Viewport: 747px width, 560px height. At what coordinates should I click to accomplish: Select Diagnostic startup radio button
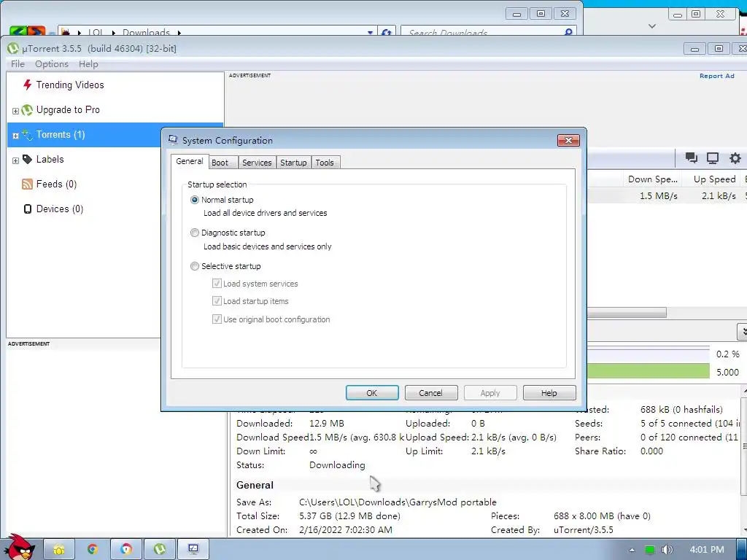point(194,233)
